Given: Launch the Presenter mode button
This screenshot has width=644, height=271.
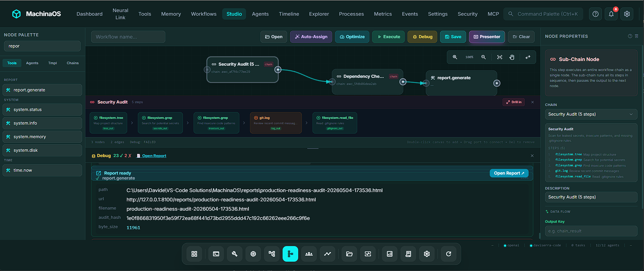Looking at the screenshot, I should pyautogui.click(x=487, y=37).
